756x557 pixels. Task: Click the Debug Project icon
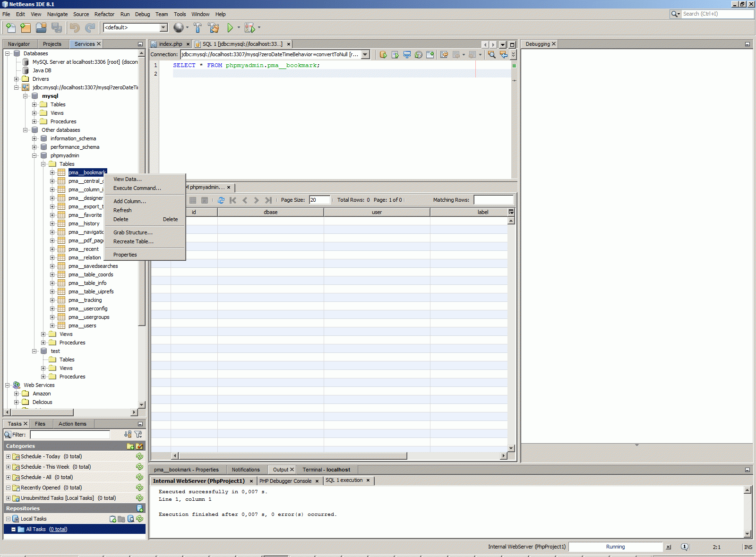[x=249, y=28]
